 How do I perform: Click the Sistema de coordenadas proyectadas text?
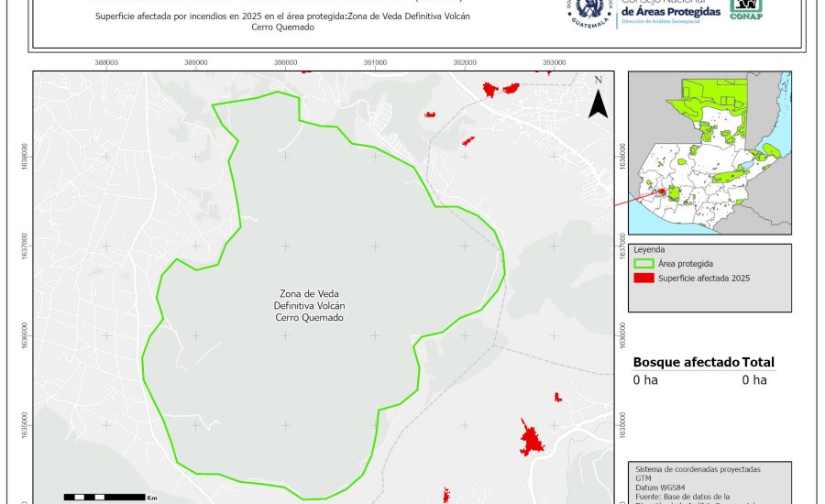(697, 468)
